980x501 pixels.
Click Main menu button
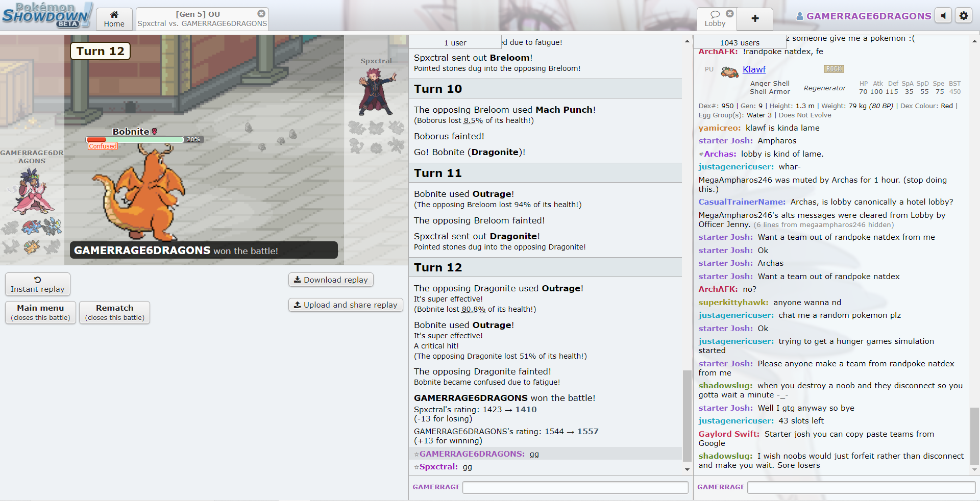[x=40, y=312]
